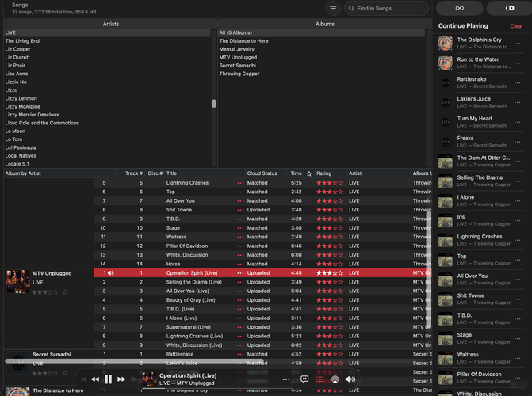Select The Living End artist

pyautogui.click(x=107, y=41)
